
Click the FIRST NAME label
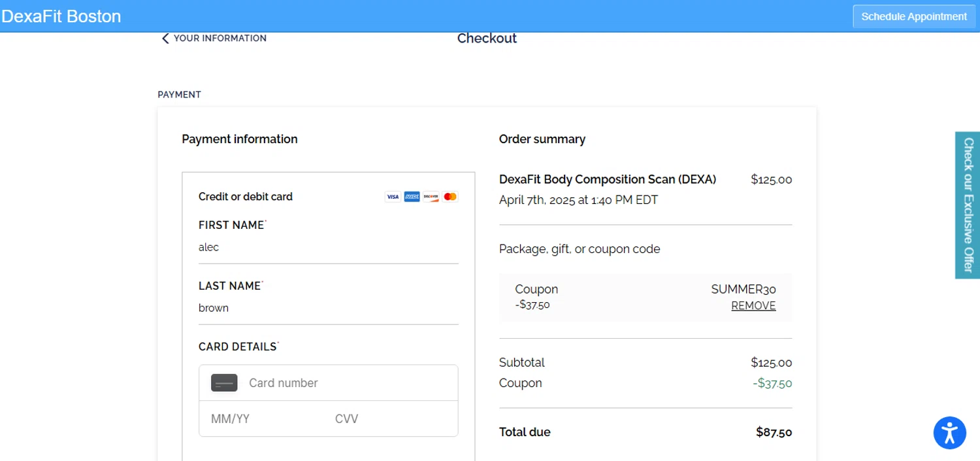coord(231,225)
